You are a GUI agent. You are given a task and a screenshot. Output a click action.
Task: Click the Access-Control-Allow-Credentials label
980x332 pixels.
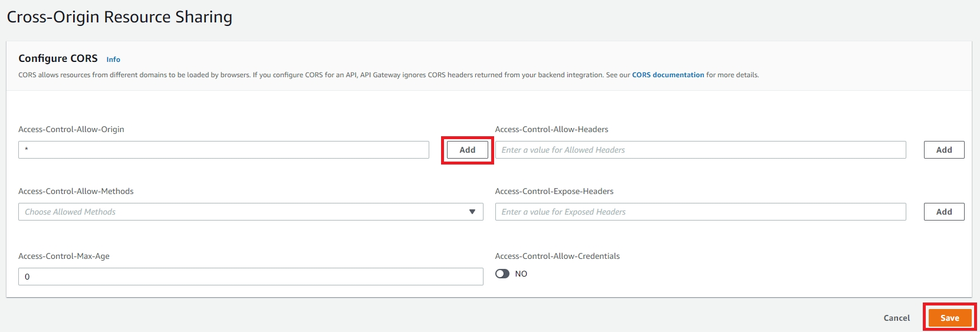(x=557, y=256)
